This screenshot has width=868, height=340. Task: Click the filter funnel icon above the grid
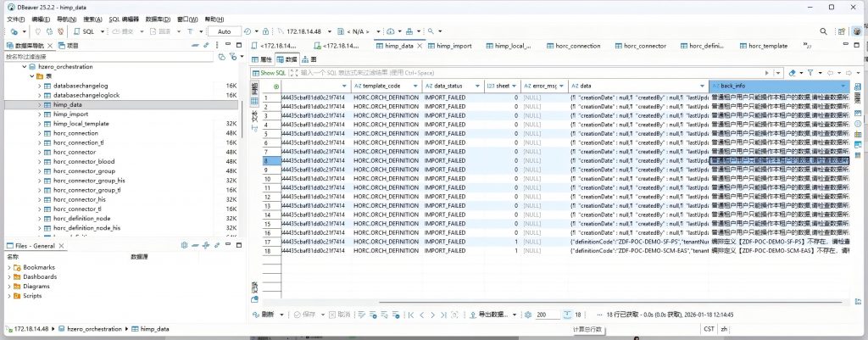click(x=811, y=73)
